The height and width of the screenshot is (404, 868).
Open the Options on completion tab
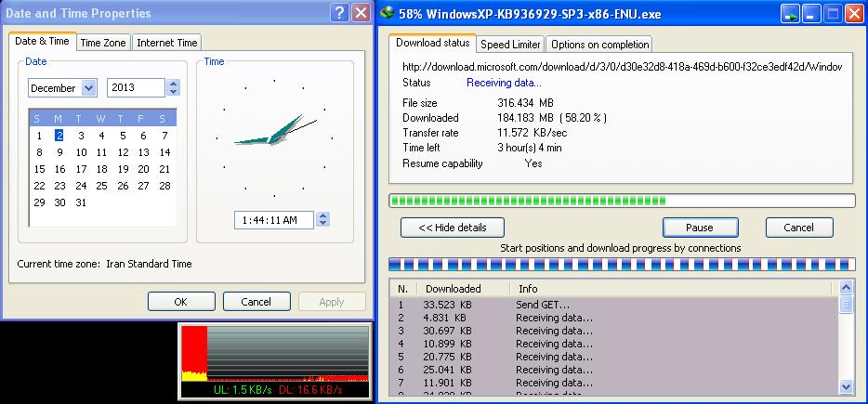coord(599,45)
